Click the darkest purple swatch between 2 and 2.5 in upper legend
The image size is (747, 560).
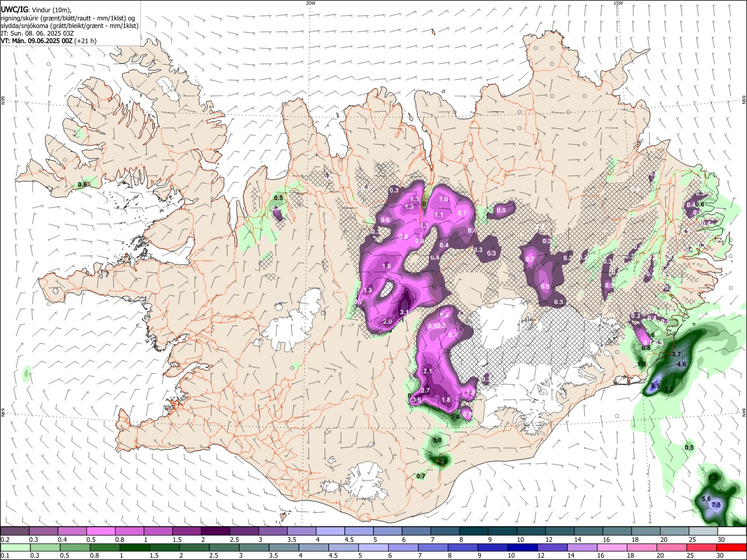(x=215, y=531)
